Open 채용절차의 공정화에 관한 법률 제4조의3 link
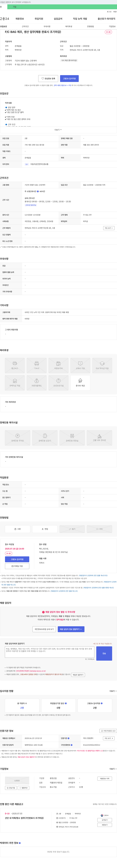The image size is (117, 868). 93,576
